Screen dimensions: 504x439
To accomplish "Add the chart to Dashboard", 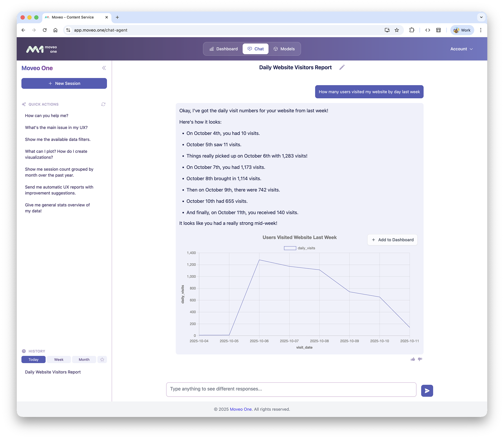I will tap(392, 239).
